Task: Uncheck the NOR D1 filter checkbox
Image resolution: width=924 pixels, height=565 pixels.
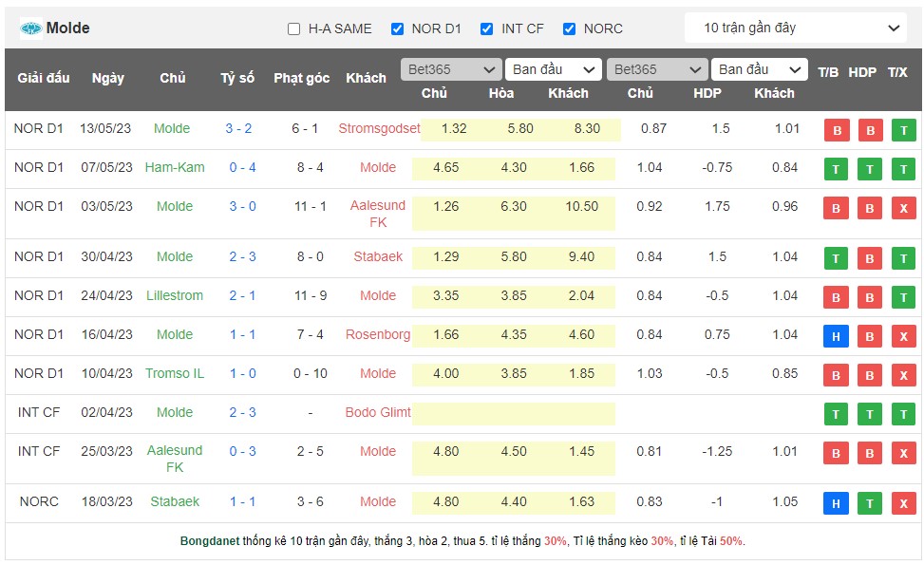Action: pos(398,28)
